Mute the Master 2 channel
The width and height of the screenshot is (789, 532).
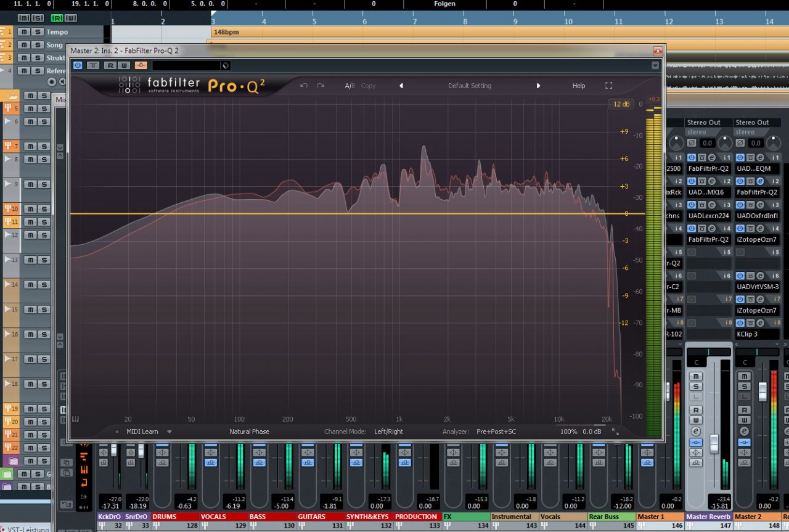744,377
